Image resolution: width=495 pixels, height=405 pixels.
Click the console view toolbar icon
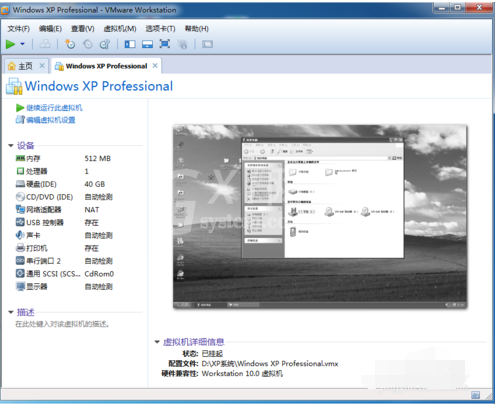click(207, 44)
